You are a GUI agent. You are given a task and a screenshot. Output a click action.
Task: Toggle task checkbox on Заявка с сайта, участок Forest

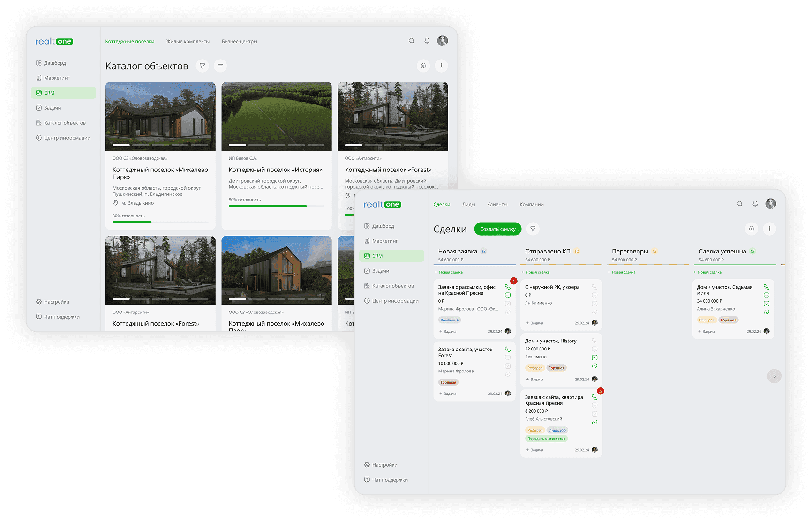[508, 366]
